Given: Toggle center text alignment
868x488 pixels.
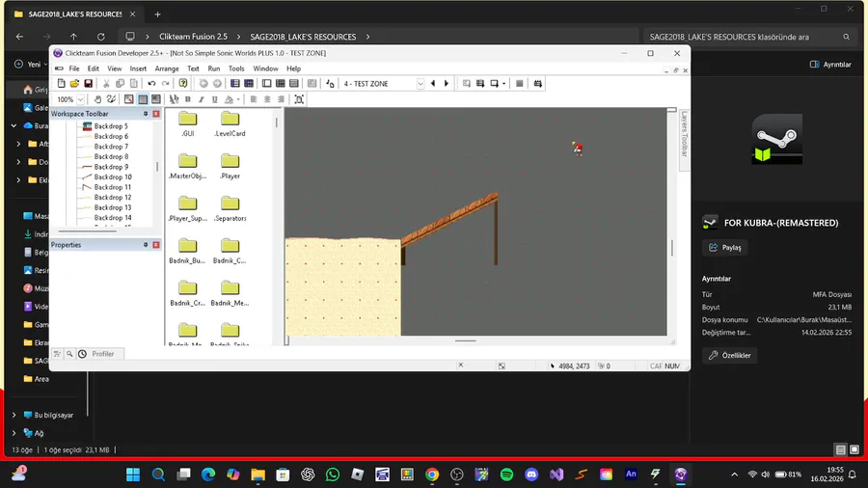Looking at the screenshot, I should pos(267,99).
